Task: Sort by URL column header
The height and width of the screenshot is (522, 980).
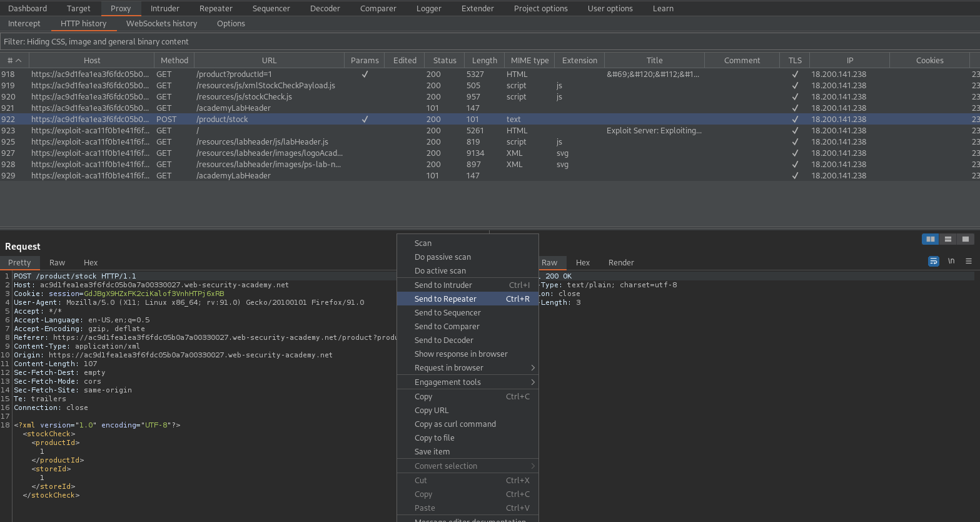Action: pyautogui.click(x=270, y=60)
